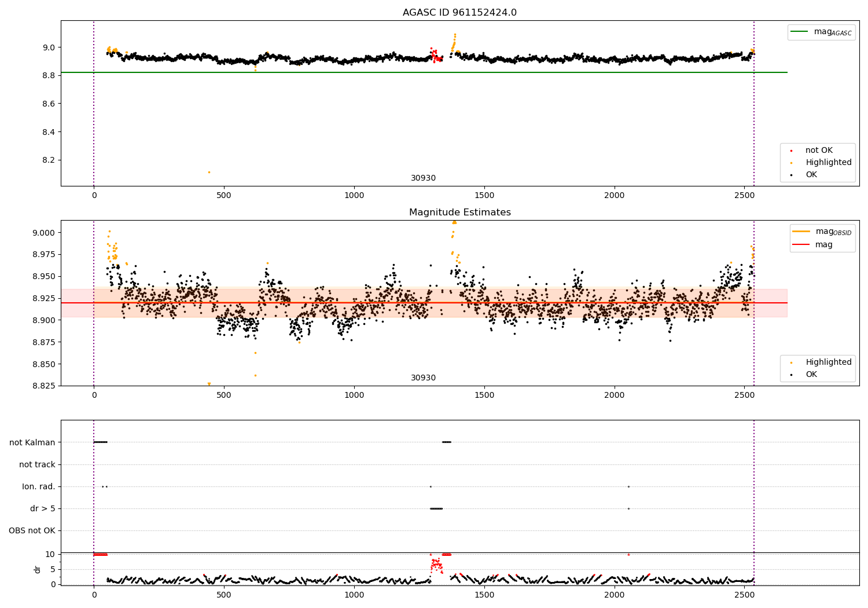The image size is (868, 608).
Task: Click the lone orange outlier point near 8.1
Action: tap(209, 172)
